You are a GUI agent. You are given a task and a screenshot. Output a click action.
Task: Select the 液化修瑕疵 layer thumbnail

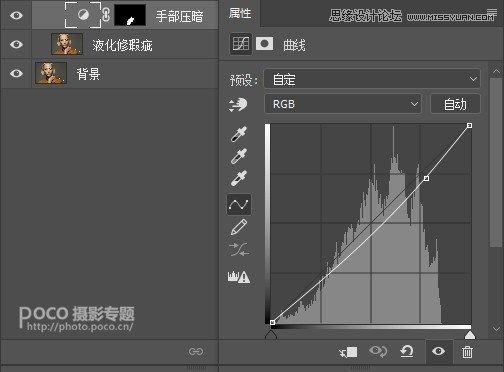[x=67, y=44]
